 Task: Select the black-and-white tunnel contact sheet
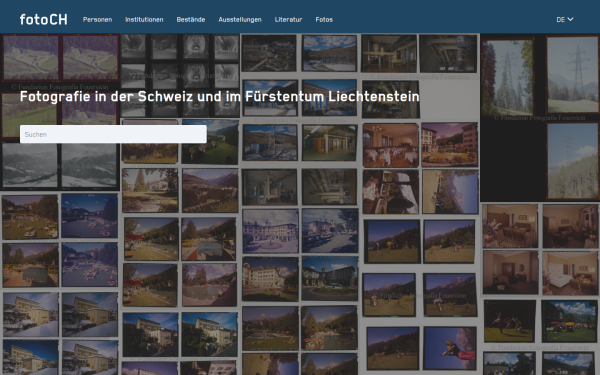pyautogui.click(x=180, y=75)
